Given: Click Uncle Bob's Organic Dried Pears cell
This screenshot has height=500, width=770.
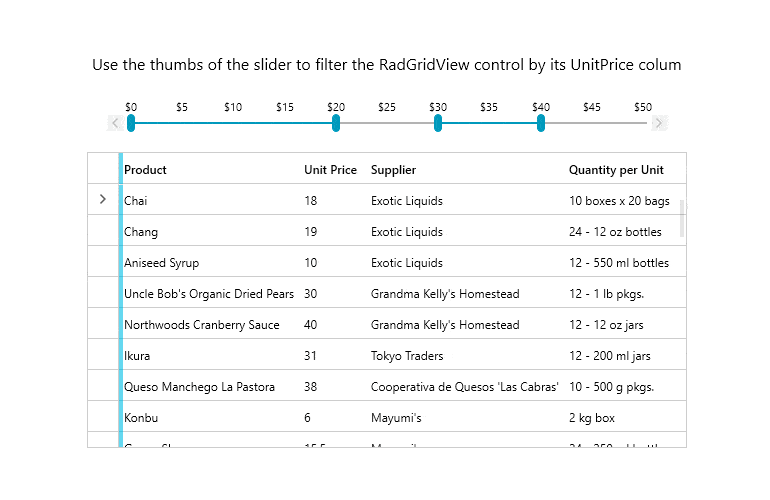Looking at the screenshot, I should coord(209,294).
